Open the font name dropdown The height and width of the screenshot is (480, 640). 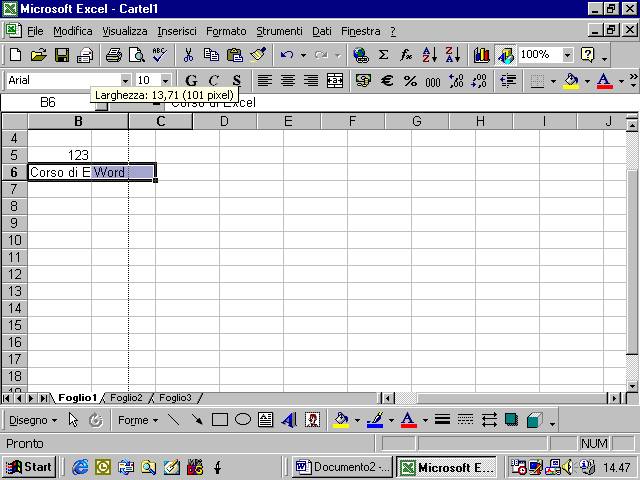[x=125, y=80]
